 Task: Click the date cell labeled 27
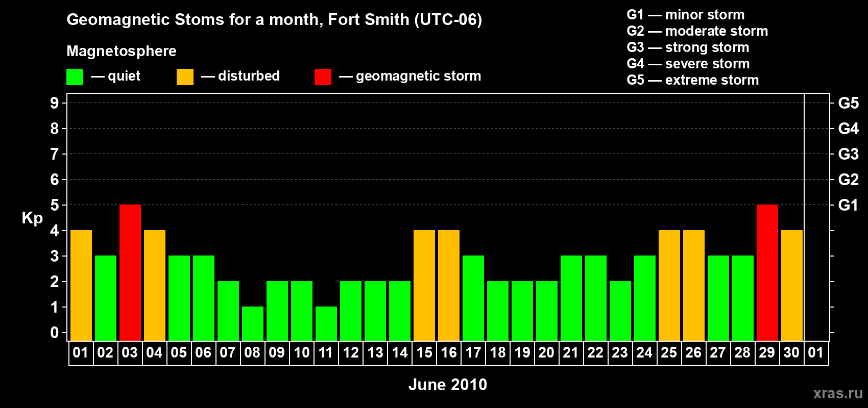(718, 353)
